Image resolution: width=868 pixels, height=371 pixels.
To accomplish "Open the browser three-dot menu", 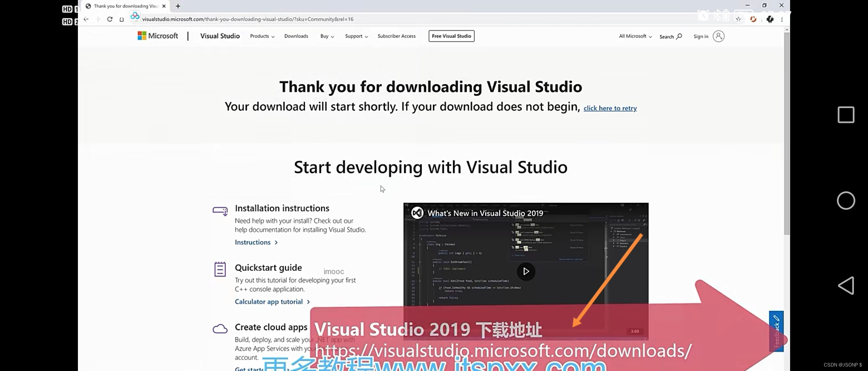I will (x=782, y=19).
